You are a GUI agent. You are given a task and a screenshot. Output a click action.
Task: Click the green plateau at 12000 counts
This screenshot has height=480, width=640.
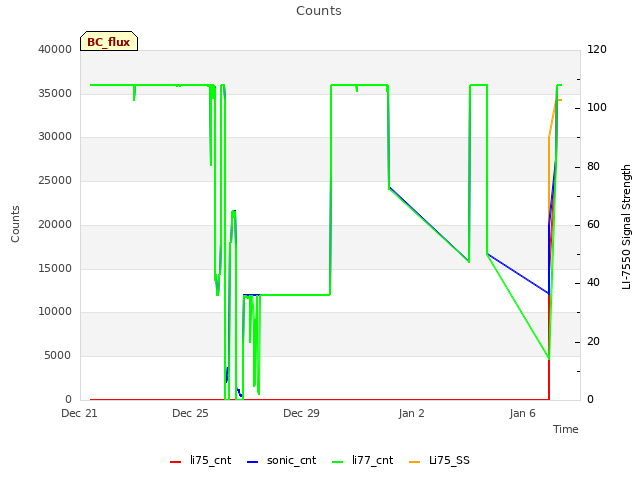click(295, 295)
